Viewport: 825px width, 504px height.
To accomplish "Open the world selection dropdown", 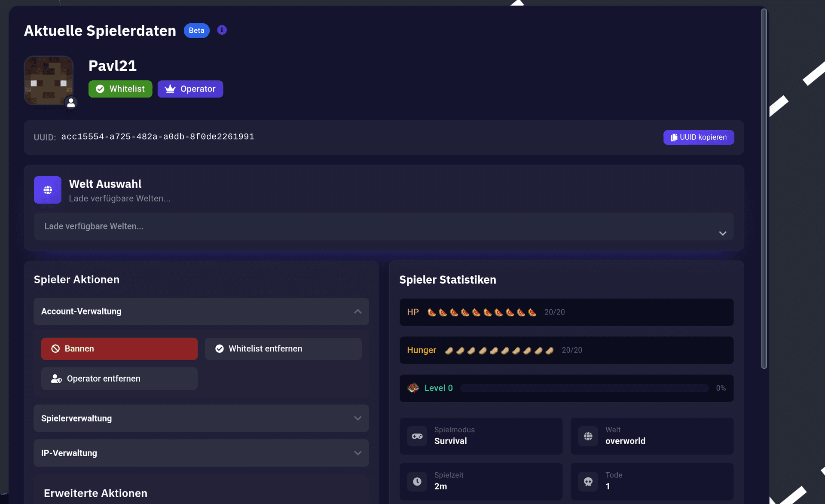I will point(384,226).
